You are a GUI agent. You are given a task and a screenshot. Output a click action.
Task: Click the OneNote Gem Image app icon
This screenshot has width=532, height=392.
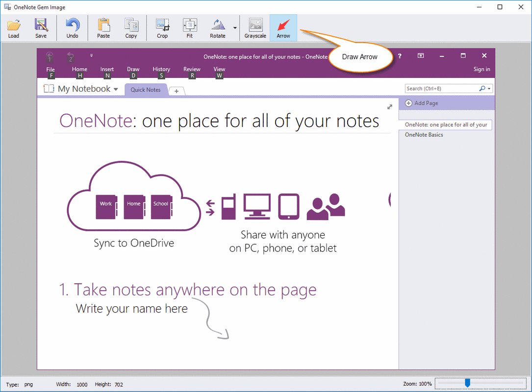[7, 7]
